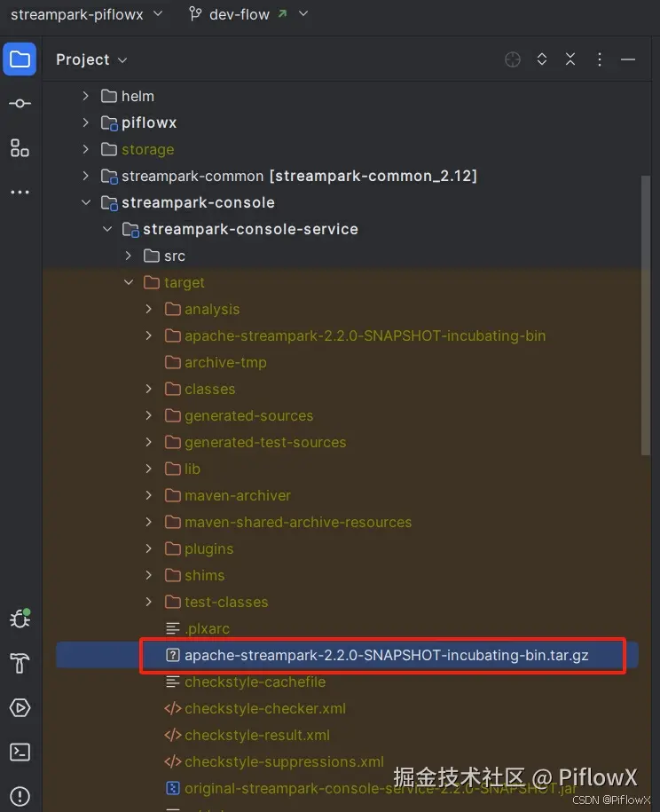Expand the test-classes folder
The height and width of the screenshot is (812, 660).
click(x=149, y=602)
